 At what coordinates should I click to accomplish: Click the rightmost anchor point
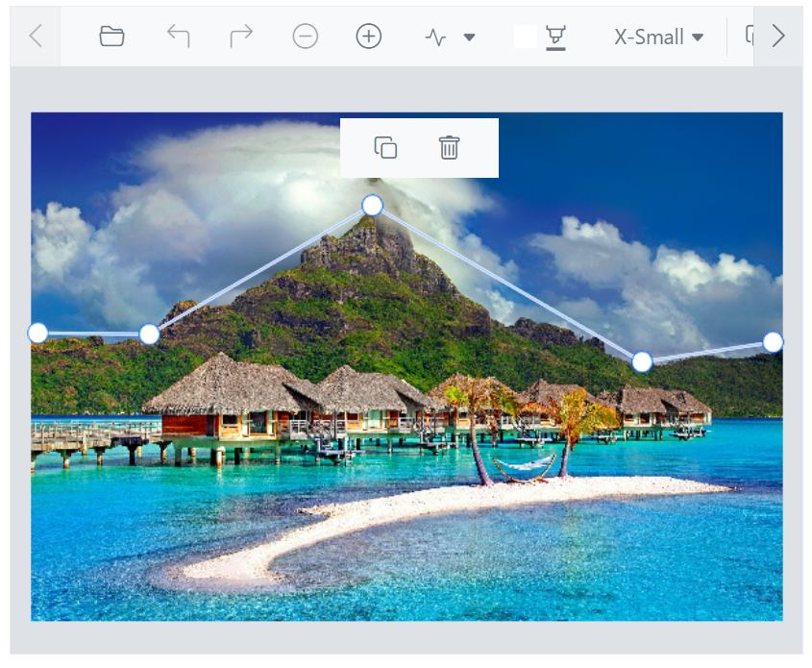[x=775, y=341]
